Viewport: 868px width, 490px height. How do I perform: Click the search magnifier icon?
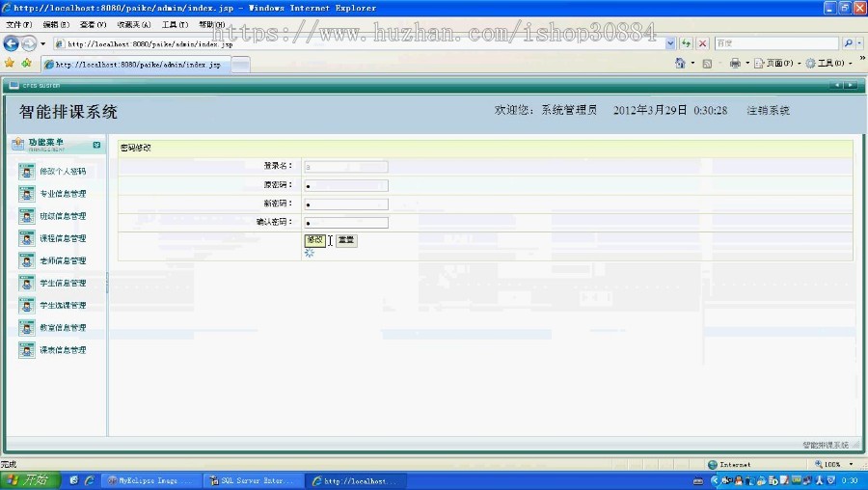[x=848, y=43]
